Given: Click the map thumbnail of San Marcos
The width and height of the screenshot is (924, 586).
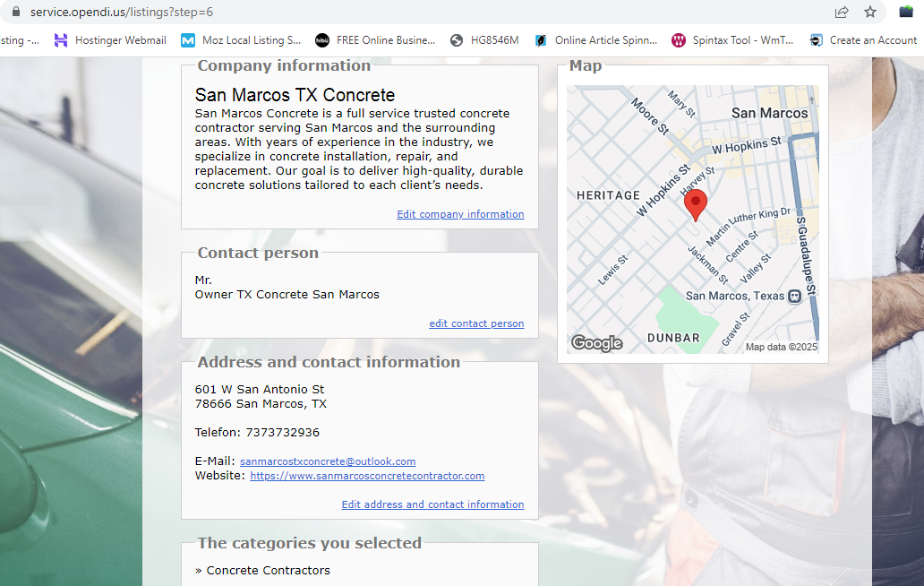Looking at the screenshot, I should [x=693, y=220].
